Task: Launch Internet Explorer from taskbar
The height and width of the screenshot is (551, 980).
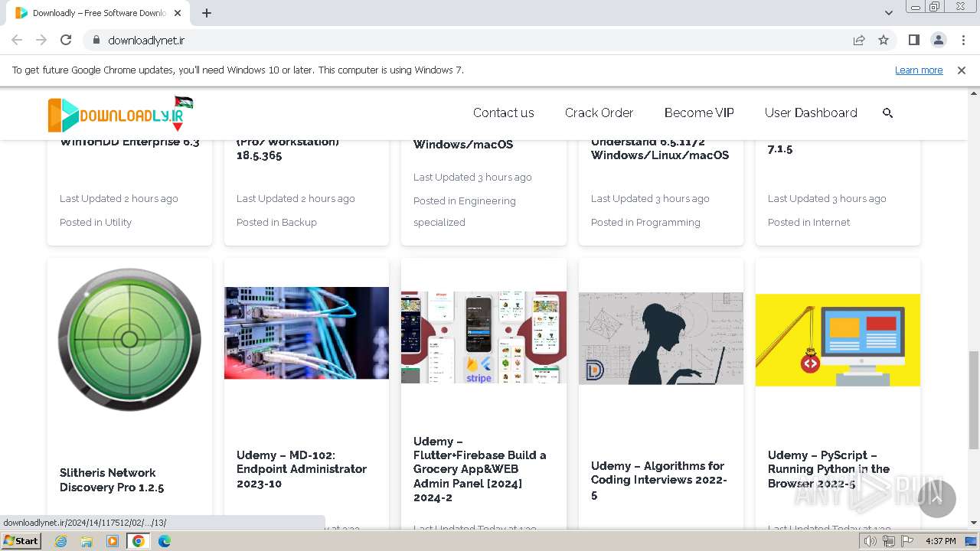Action: [x=61, y=541]
